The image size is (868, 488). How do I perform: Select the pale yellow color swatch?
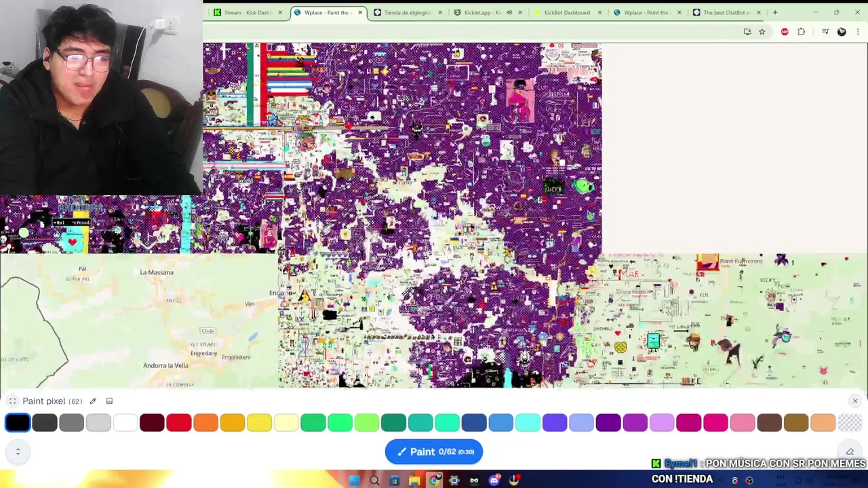click(286, 423)
